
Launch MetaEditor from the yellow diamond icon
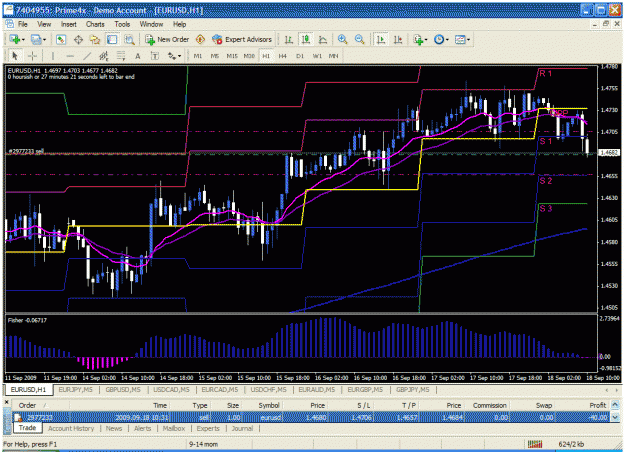pyautogui.click(x=200, y=39)
